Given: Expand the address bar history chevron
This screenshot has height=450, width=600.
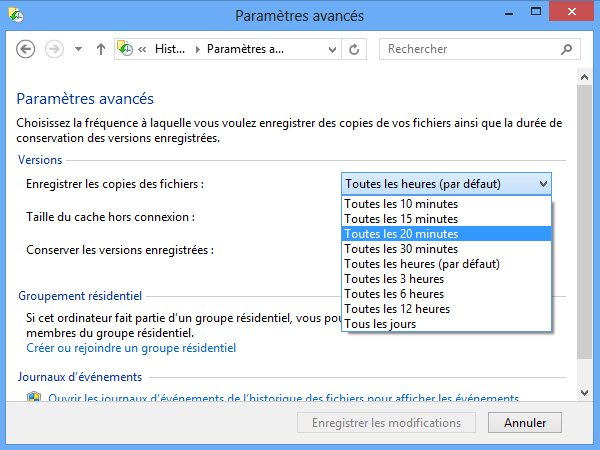Looking at the screenshot, I should tap(332, 49).
